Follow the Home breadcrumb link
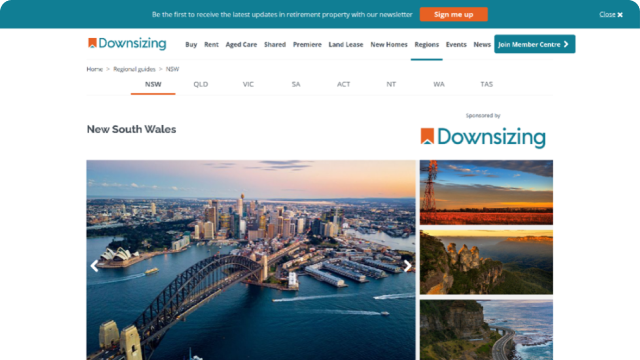The height and width of the screenshot is (360, 640). coord(95,69)
